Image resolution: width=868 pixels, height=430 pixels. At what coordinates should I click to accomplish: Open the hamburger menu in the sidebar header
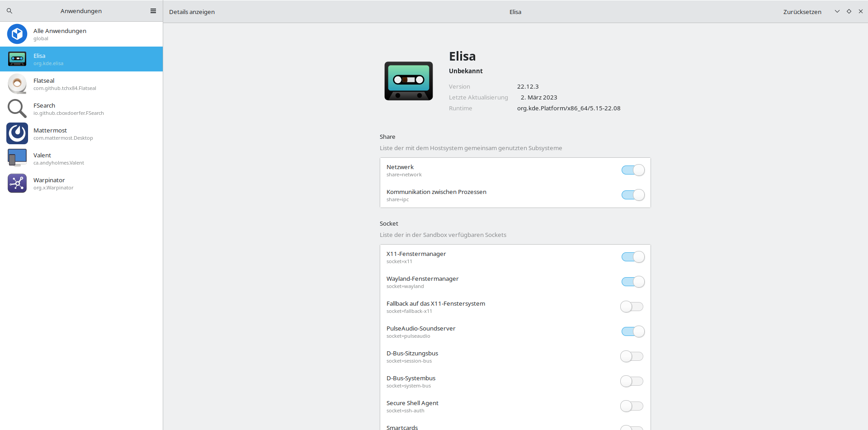tap(153, 11)
